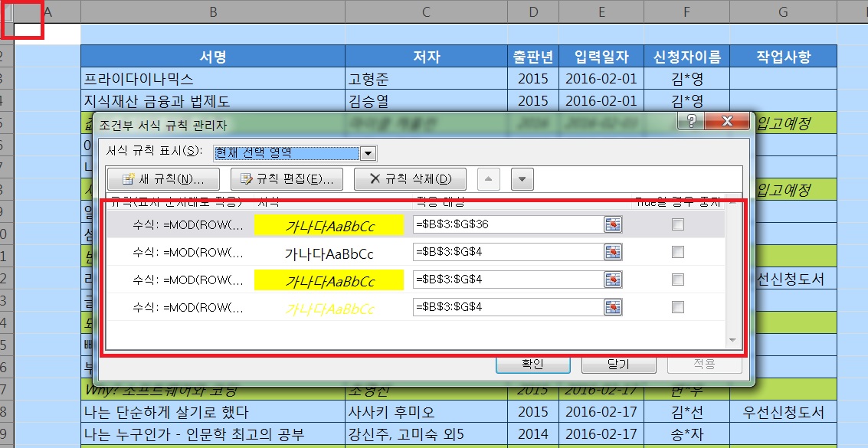Enable 'Stop if True' checkbox for the first rule
The height and width of the screenshot is (448, 868).
677,224
